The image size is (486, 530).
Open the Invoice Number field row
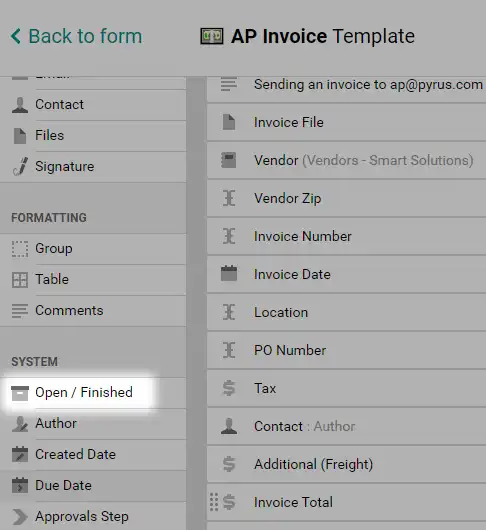346,236
